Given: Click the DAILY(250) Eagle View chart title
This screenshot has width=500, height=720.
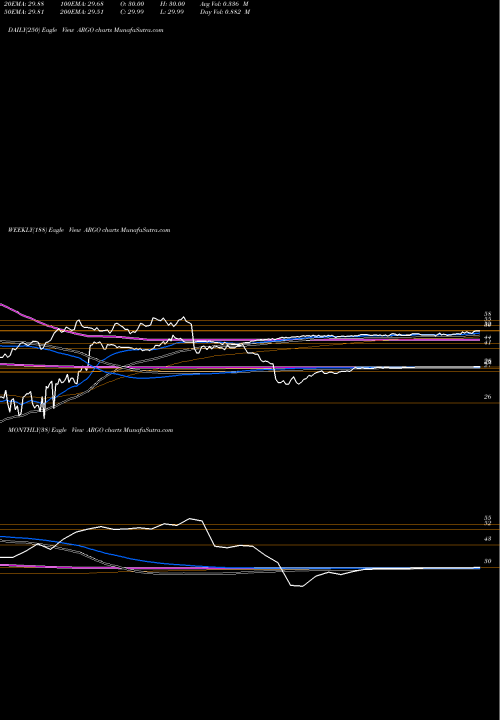Looking at the screenshot, I should coord(85,30).
